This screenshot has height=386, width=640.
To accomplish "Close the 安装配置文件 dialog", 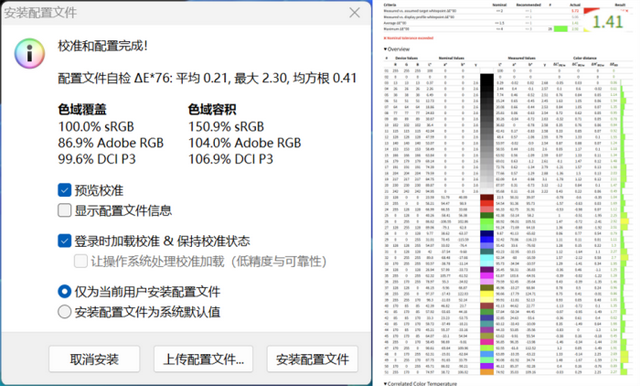I will click(354, 13).
